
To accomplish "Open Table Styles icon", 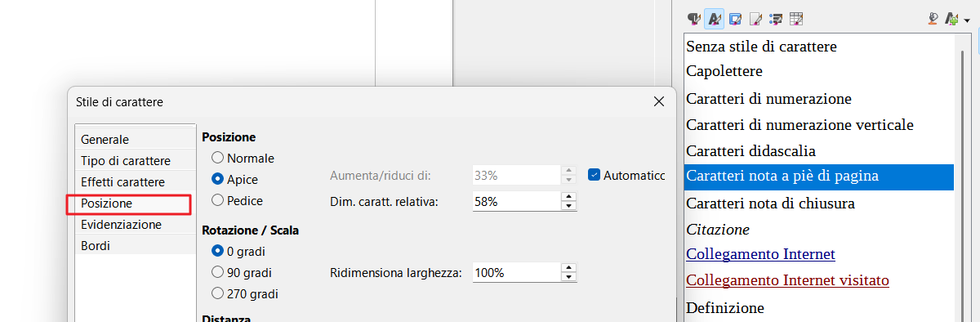I will [796, 18].
